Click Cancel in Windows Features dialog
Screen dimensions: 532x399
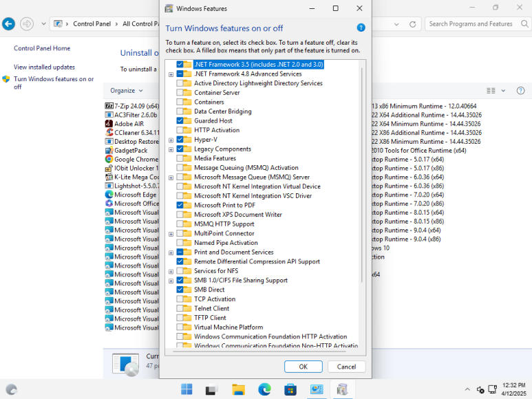coord(346,367)
